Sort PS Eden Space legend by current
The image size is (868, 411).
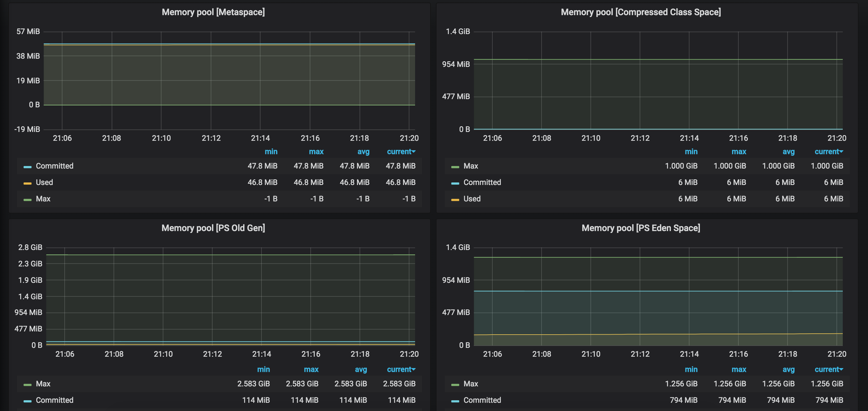point(829,370)
